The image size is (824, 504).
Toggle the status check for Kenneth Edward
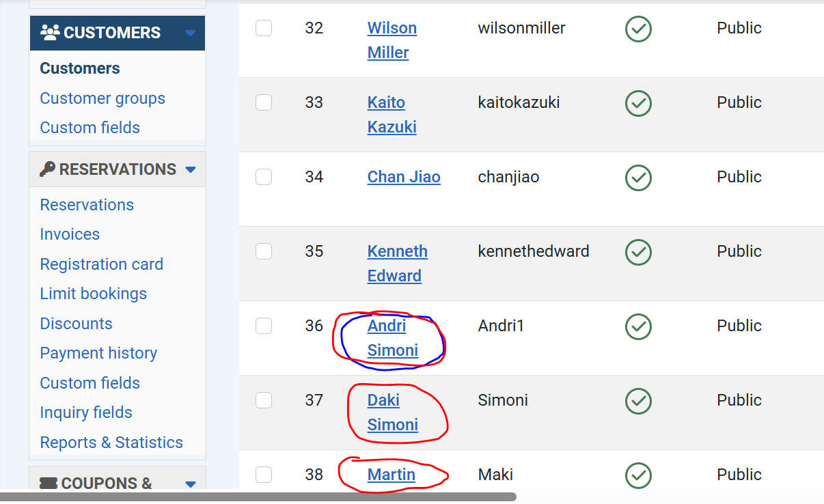point(638,252)
